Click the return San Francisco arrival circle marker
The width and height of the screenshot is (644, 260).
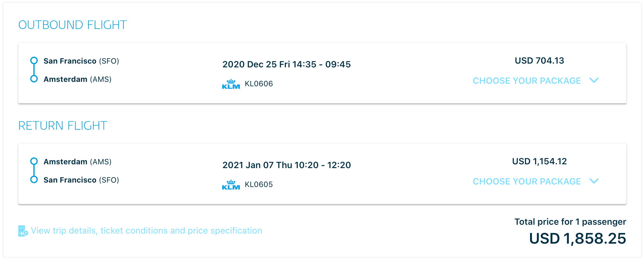coord(34,180)
